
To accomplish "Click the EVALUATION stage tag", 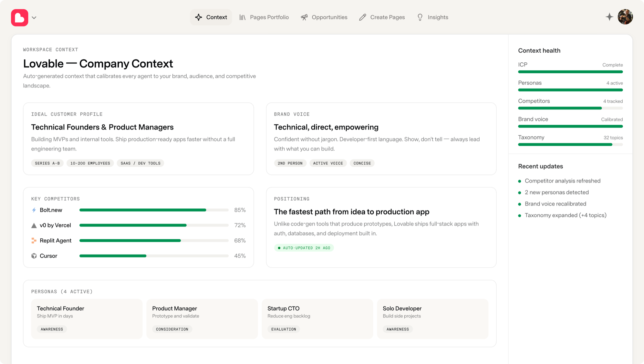I will point(284,329).
